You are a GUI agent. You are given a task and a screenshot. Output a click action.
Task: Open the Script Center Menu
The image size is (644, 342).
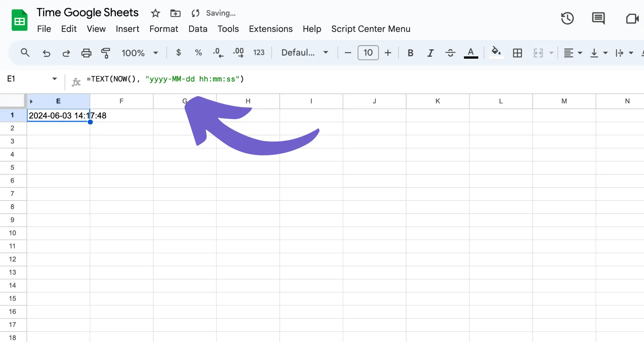(371, 29)
